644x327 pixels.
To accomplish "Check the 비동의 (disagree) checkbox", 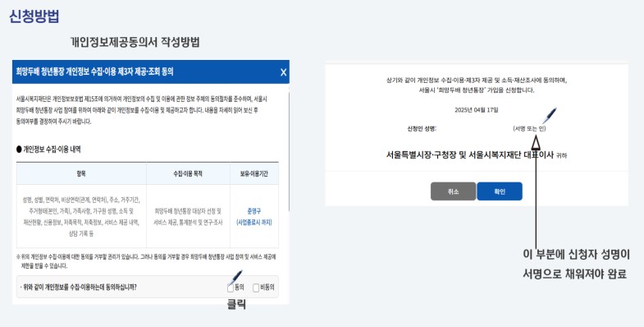I will click(256, 288).
